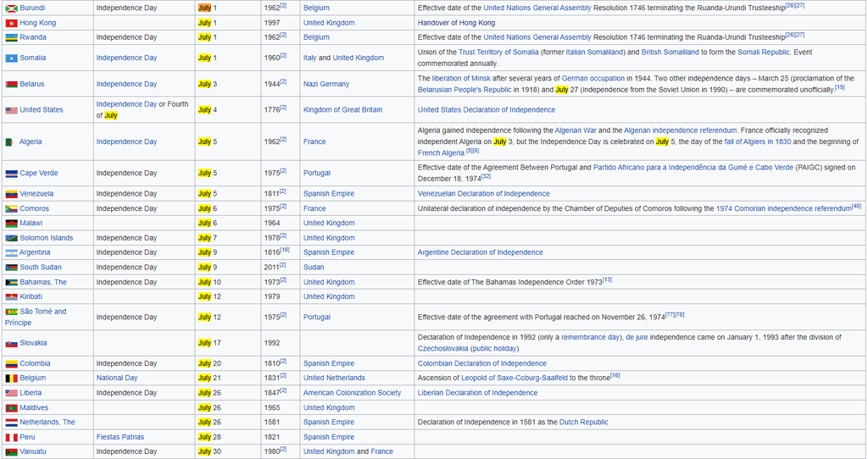This screenshot has height=459, width=868.
Task: Open the Sudan link in South Sudan row
Action: click(314, 268)
